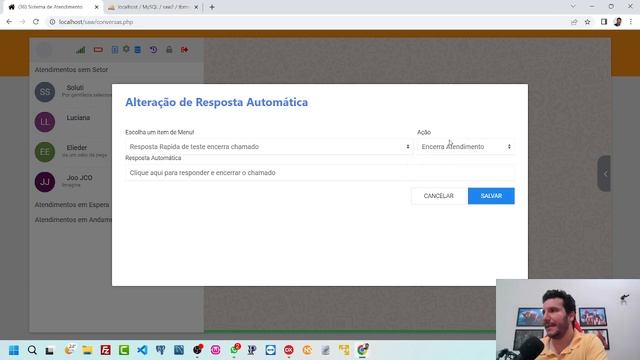The height and width of the screenshot is (360, 640).
Task: Open taskbar Search
Action: coord(32,350)
